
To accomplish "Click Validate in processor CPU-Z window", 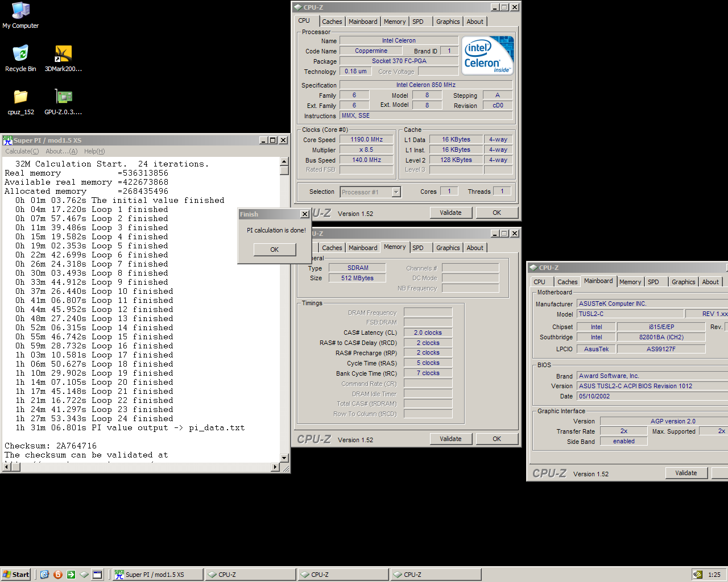I will pyautogui.click(x=450, y=213).
